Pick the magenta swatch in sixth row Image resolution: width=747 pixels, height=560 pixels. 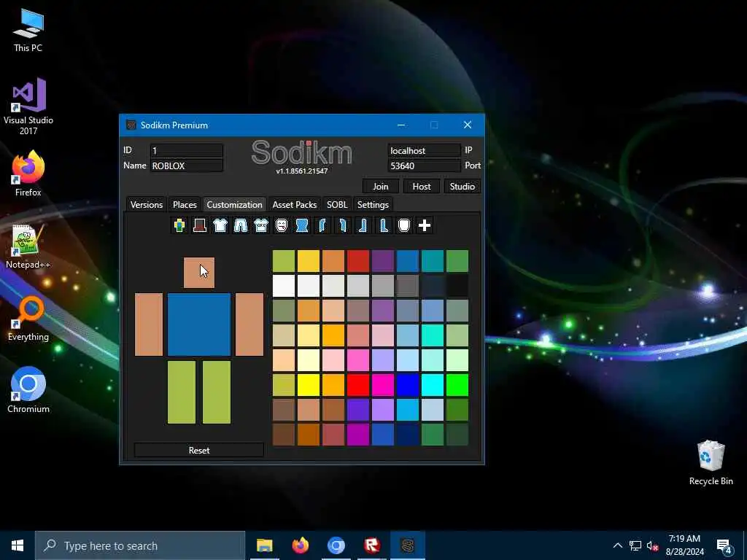pos(383,385)
